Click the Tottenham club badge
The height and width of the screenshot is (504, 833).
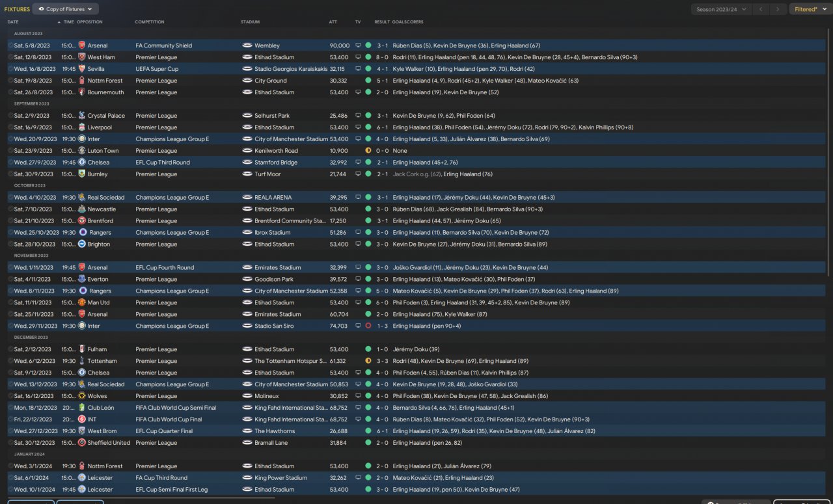coord(81,362)
